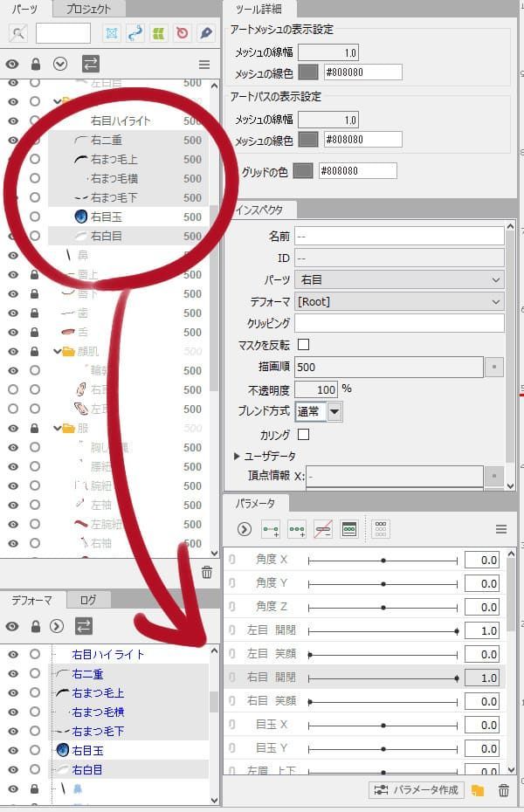524x812 pixels.
Task: Select the パラメータ tab
Action: [x=255, y=504]
